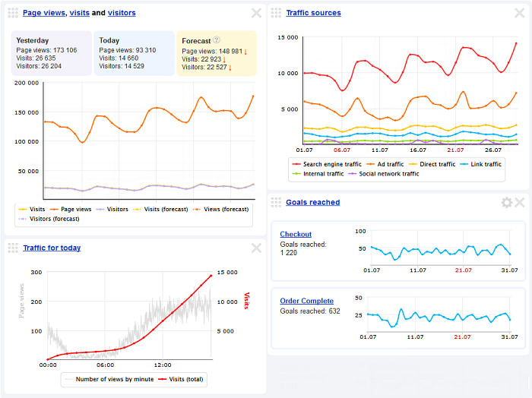Image resolution: width=532 pixels, height=398 pixels.
Task: Close the Page views, visits and visitors widget
Action: 256,13
